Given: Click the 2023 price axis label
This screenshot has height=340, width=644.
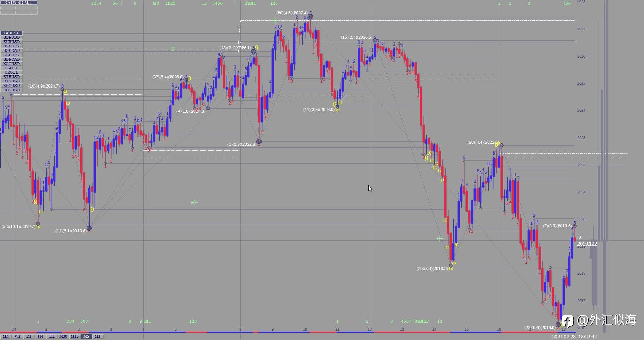Looking at the screenshot, I should pyautogui.click(x=581, y=138).
